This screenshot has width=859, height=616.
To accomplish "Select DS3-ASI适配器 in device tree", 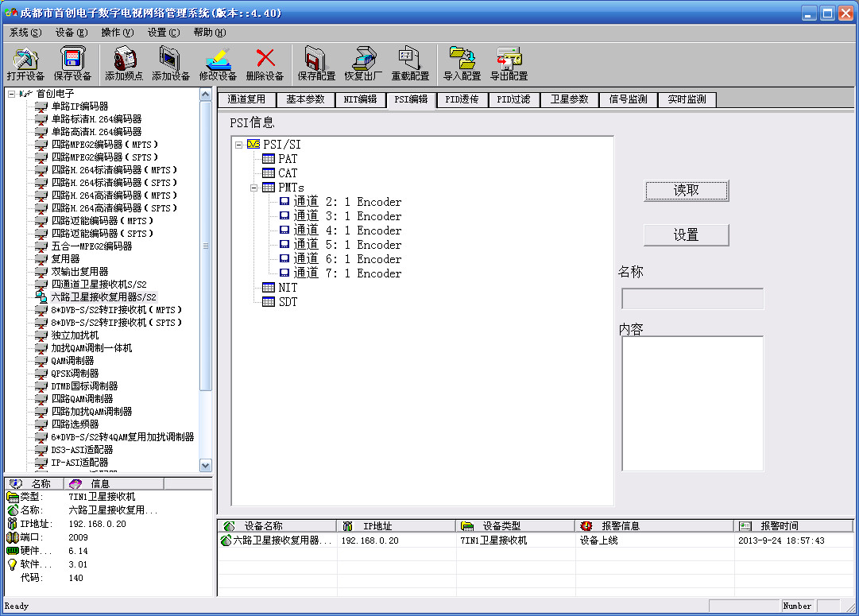I will 82,450.
